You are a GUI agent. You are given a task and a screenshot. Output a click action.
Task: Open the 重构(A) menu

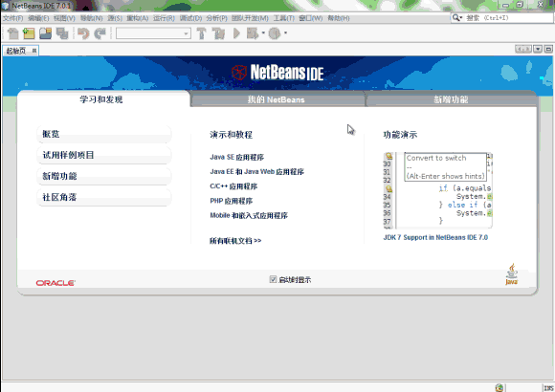(138, 18)
